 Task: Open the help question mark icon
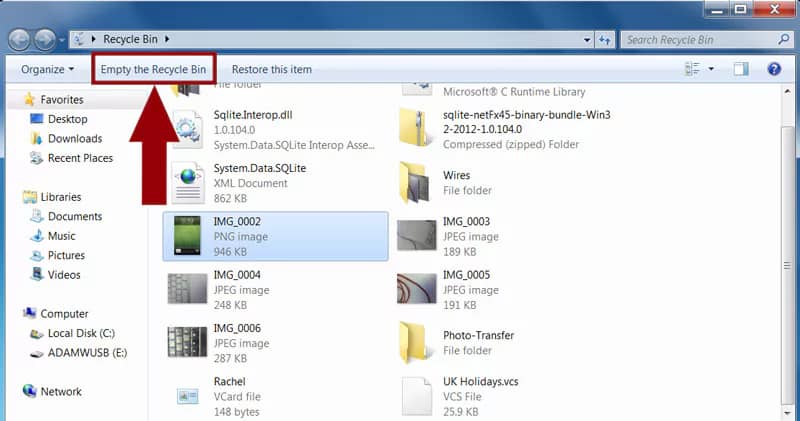[773, 69]
